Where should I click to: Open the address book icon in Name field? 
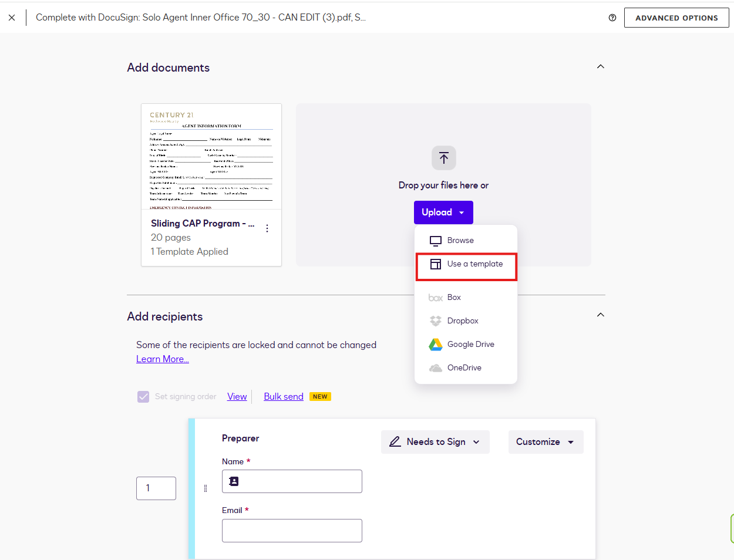[x=234, y=481]
